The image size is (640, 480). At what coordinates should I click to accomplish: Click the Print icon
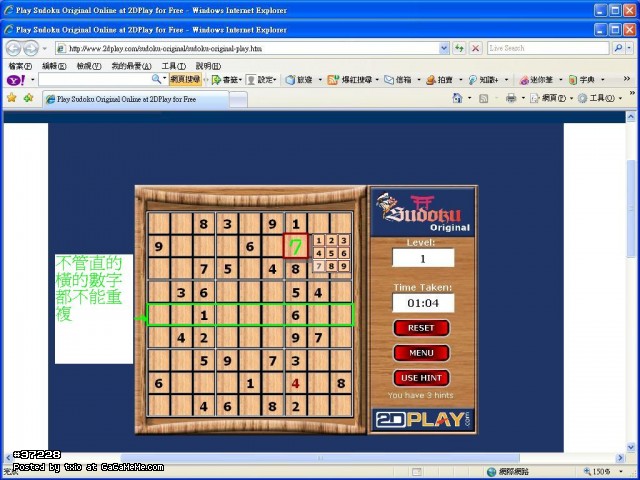click(x=511, y=98)
